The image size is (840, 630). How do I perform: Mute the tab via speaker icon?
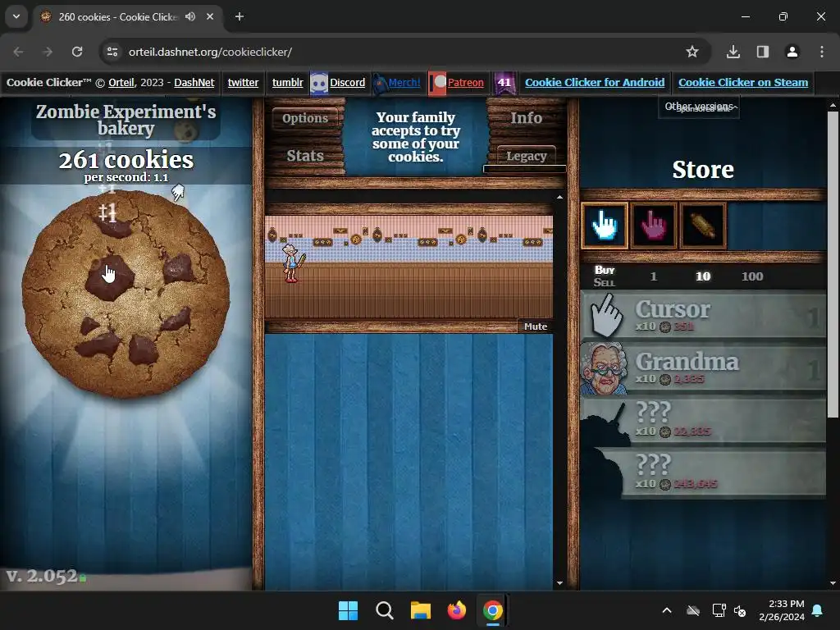190,16
